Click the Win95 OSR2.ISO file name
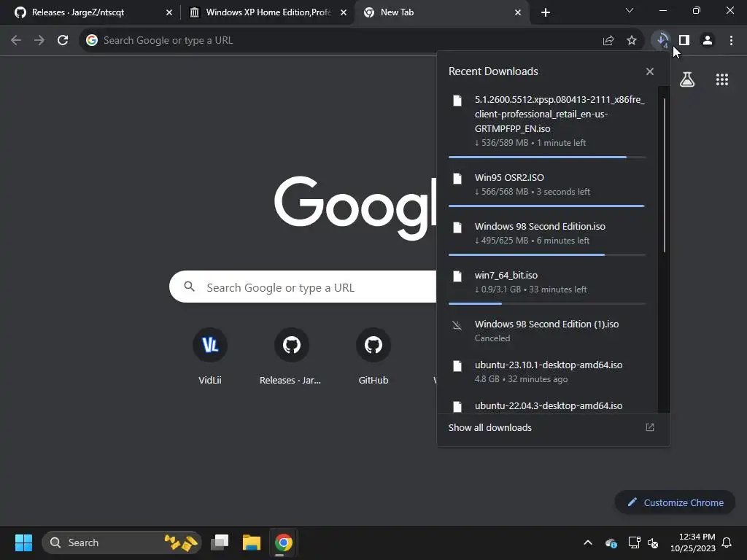The width and height of the screenshot is (747, 560). tap(509, 178)
